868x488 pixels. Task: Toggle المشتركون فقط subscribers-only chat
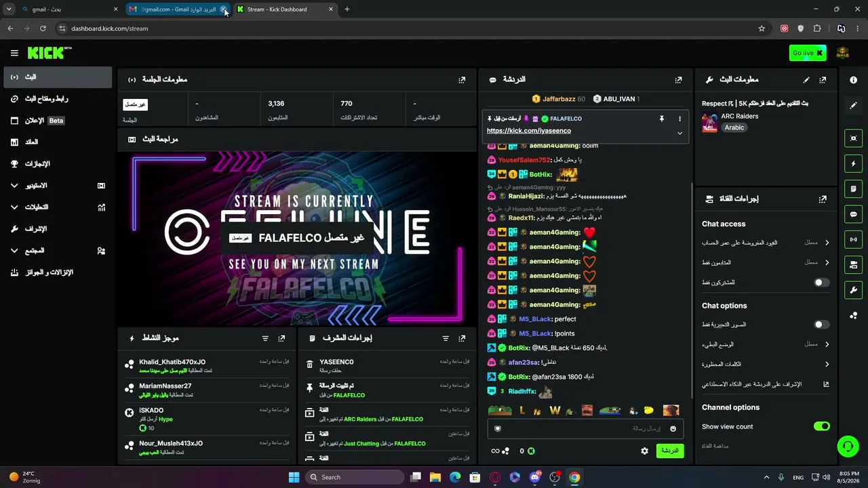tap(821, 283)
